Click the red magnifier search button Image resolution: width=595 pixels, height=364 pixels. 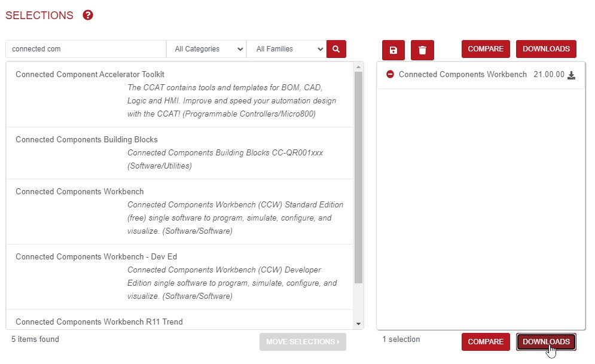(x=336, y=49)
